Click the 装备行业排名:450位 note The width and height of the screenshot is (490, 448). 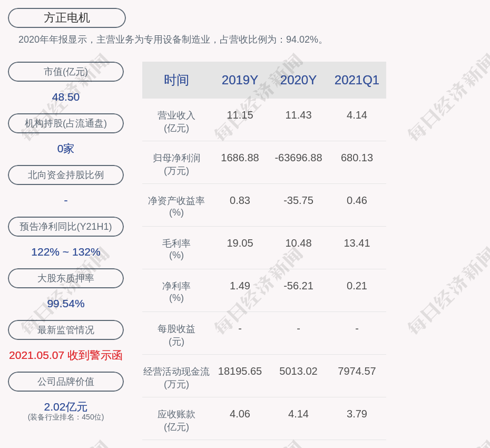[66, 417]
